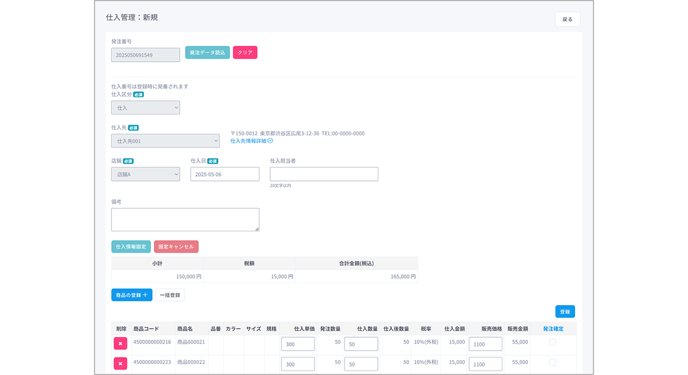
Task: Click the 発注データ読込 button
Action: (208, 53)
